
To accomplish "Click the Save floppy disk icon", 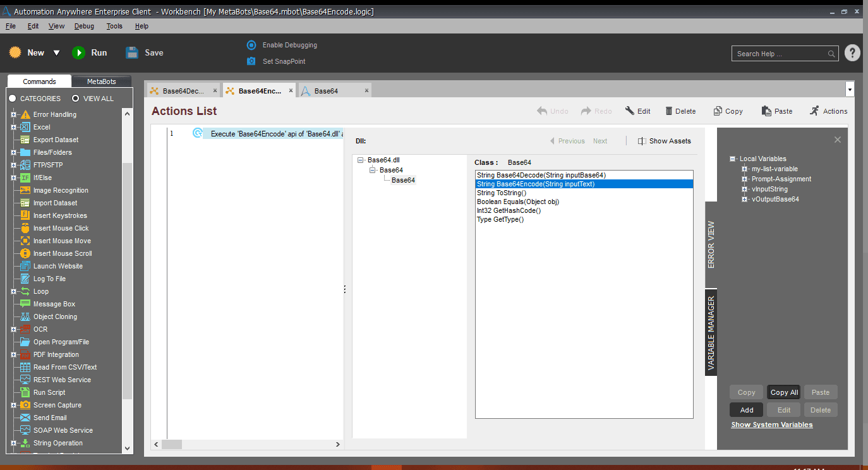I will click(x=132, y=53).
